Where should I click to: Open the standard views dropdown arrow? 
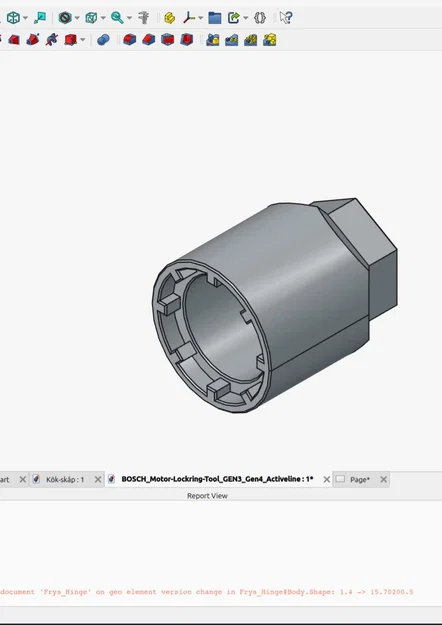[x=26, y=18]
